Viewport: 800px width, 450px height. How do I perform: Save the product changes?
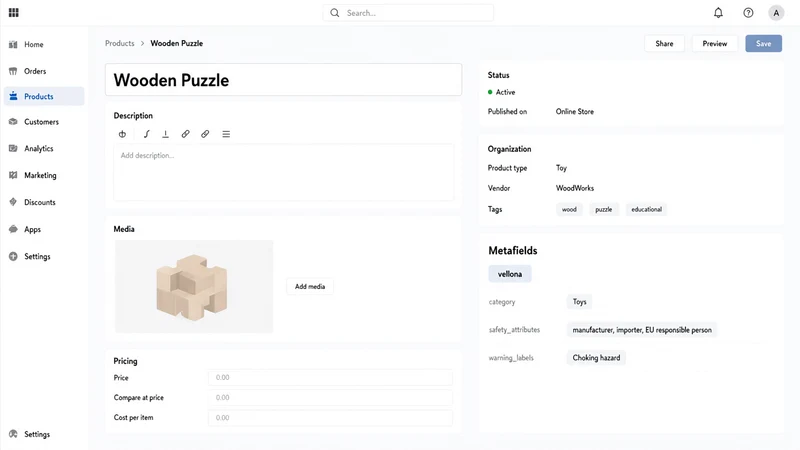(763, 43)
